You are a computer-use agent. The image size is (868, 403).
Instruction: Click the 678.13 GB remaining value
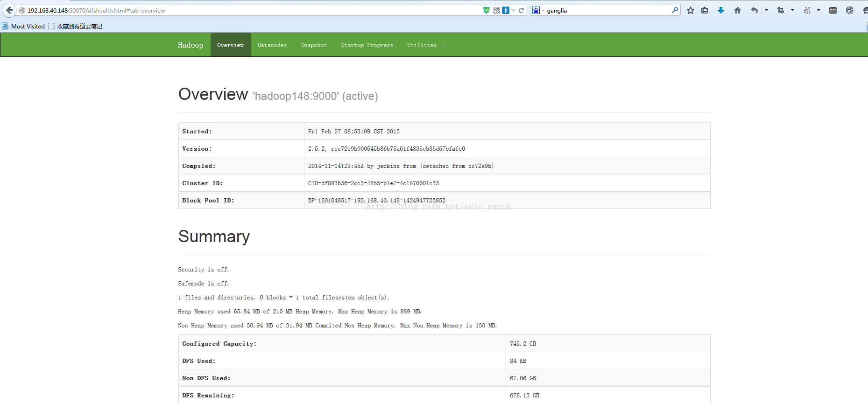pos(525,396)
